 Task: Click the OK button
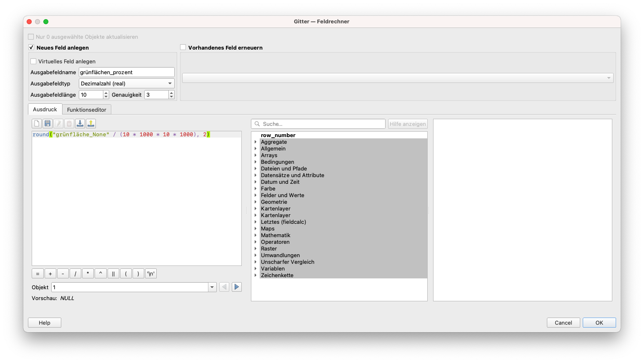599,323
